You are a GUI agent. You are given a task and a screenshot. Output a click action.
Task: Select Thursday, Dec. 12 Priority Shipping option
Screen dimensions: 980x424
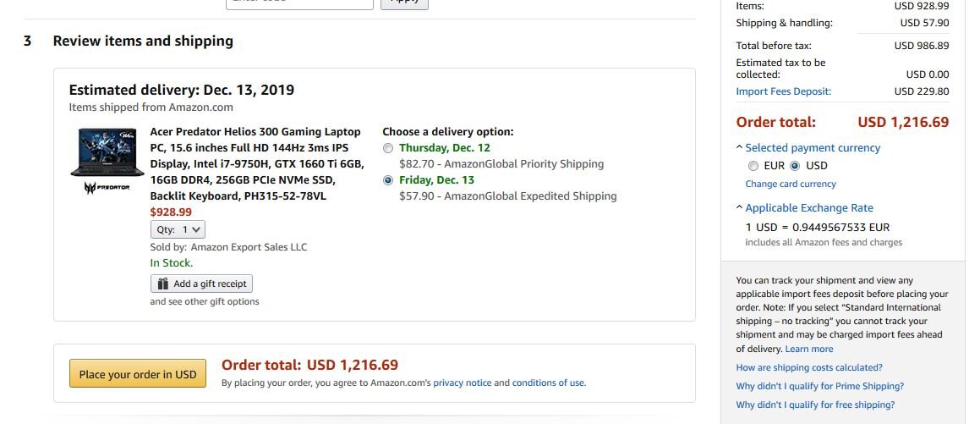[388, 148]
